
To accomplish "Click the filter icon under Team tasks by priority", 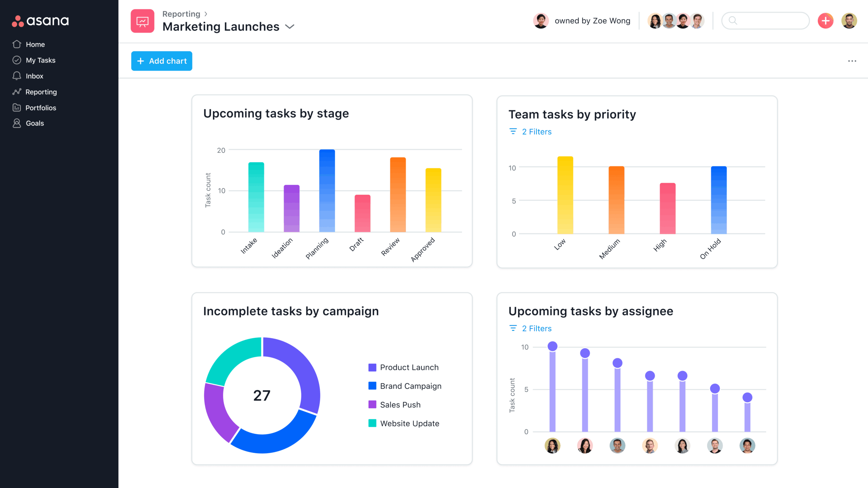I will tap(513, 131).
